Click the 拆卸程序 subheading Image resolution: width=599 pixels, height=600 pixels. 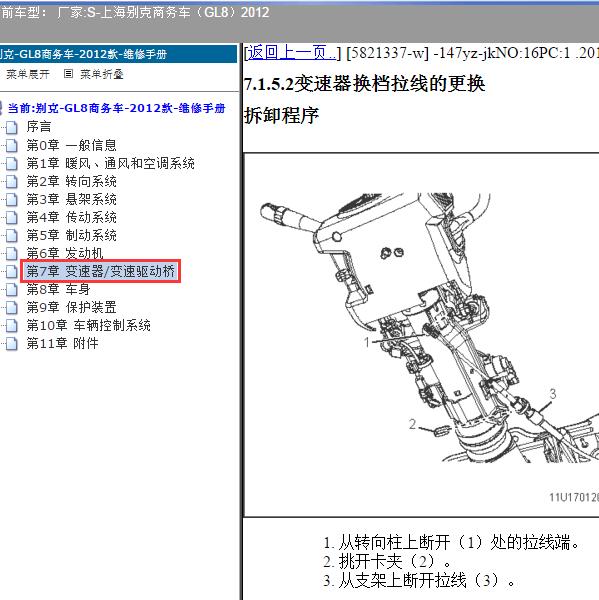tap(281, 115)
